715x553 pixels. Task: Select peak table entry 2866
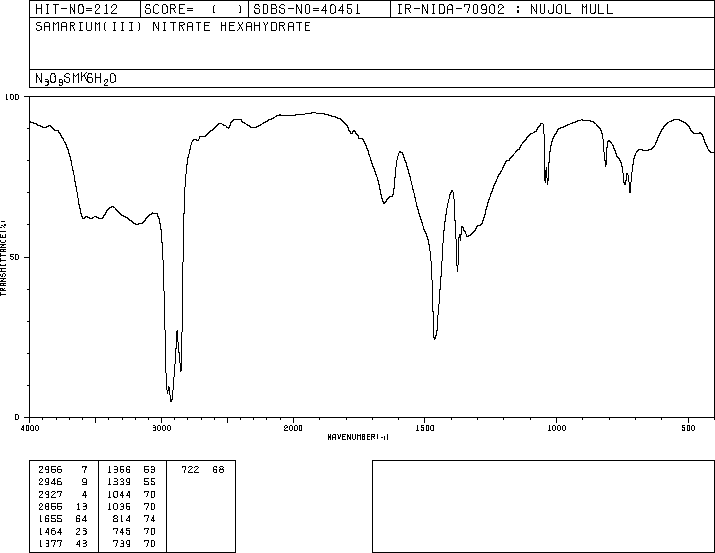click(63, 506)
